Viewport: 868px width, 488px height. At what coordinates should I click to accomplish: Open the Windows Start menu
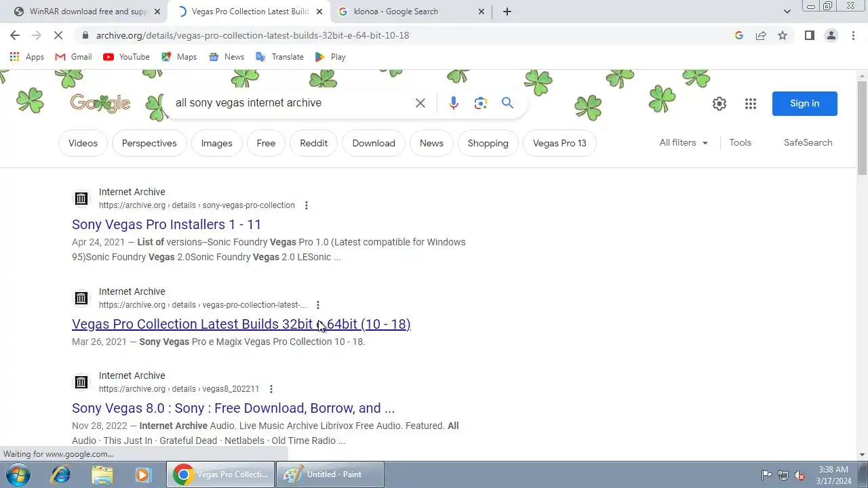17,474
